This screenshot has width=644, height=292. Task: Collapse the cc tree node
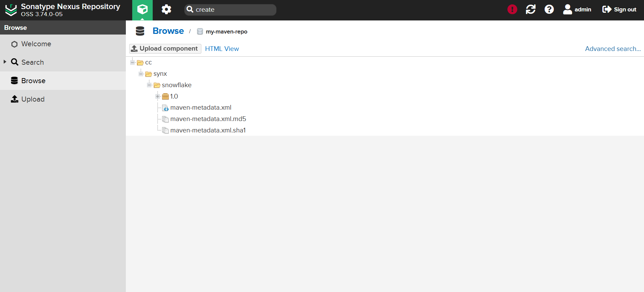(133, 62)
